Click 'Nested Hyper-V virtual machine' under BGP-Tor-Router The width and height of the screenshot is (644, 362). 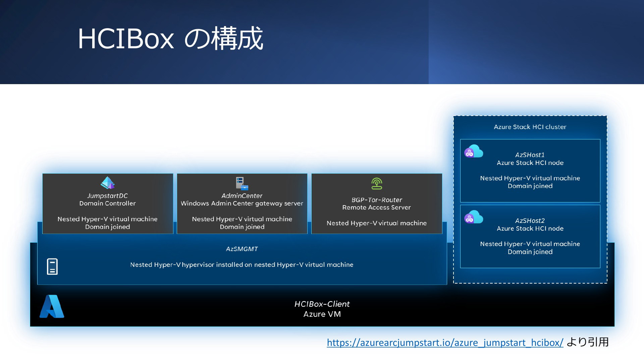377,223
